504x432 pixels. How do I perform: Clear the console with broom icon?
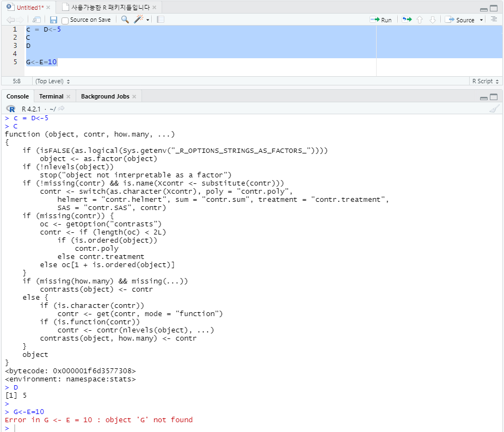pyautogui.click(x=494, y=109)
